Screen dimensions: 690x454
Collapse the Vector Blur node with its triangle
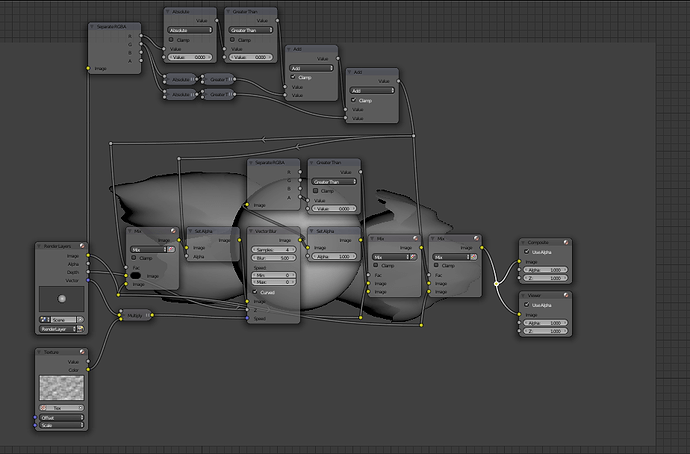251,231
